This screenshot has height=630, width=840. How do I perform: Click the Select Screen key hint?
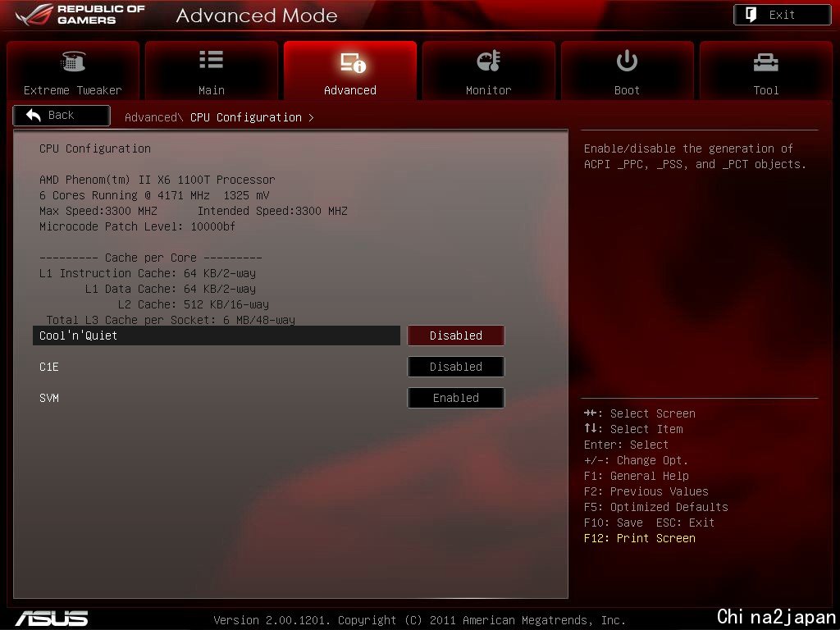point(640,413)
